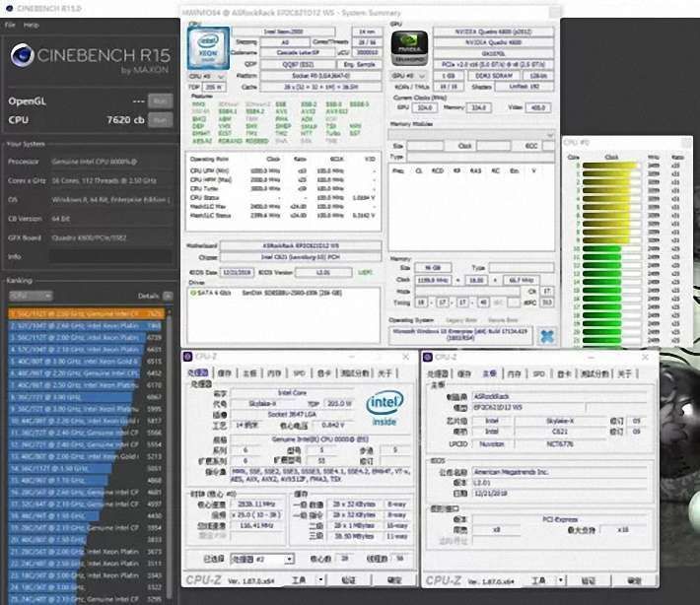The image size is (700, 605).
Task: Click the 确定 button in left CPU-Z
Action: 394,580
